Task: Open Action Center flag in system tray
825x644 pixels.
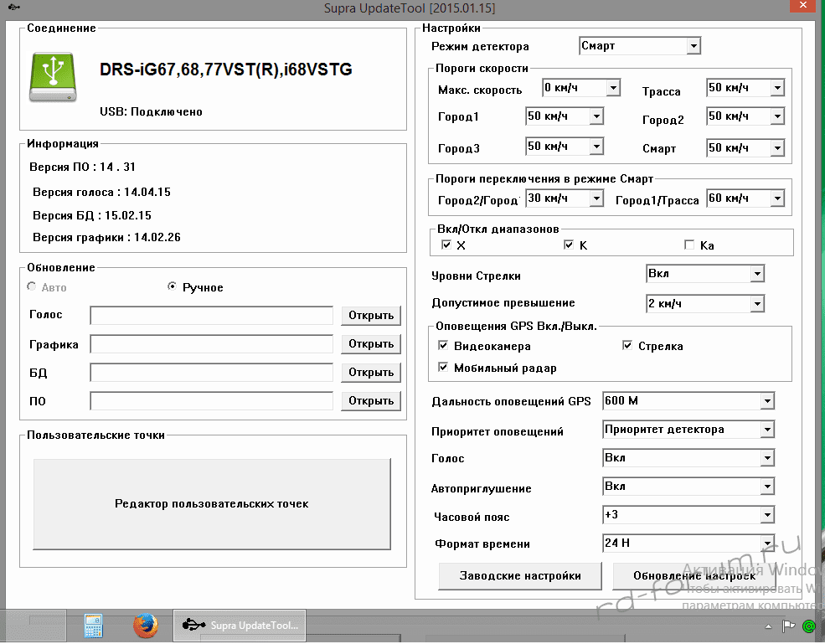Action: pyautogui.click(x=788, y=626)
